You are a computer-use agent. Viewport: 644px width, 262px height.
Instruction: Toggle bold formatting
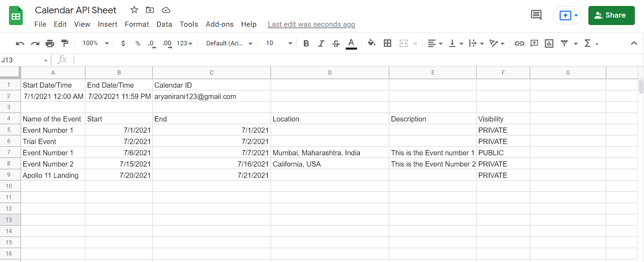(x=306, y=43)
